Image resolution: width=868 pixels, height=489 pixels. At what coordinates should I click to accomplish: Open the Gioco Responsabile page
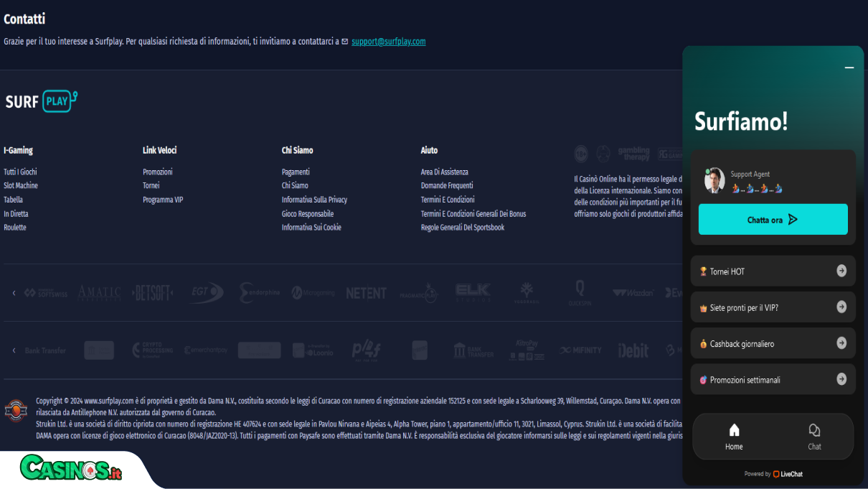click(308, 213)
